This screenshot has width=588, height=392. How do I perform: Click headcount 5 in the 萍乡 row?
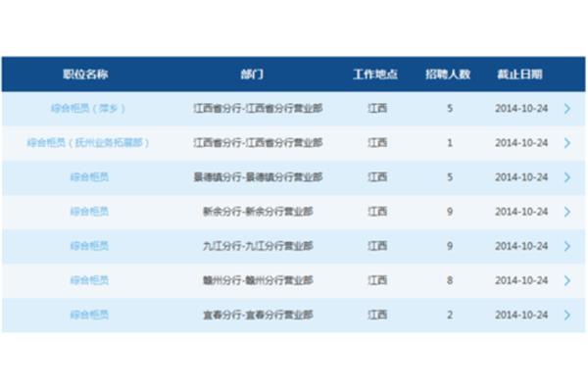coord(450,109)
